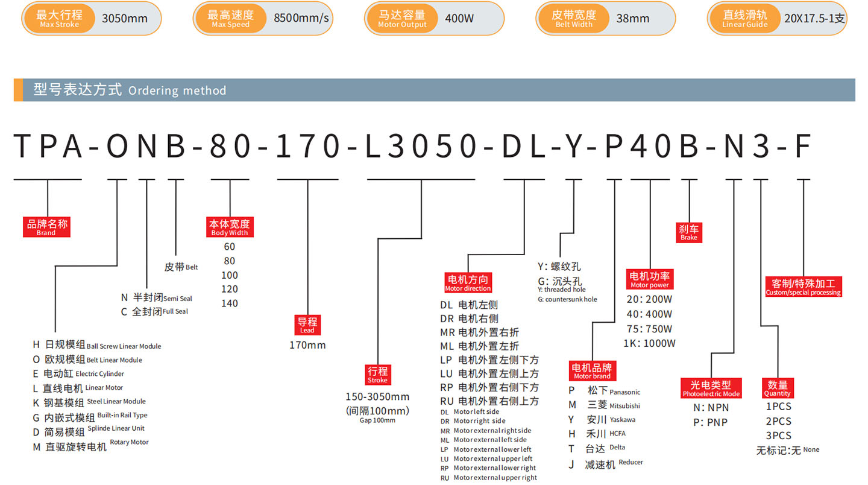Click the red Motor brand tag
This screenshot has width=868, height=485.
pos(592,371)
